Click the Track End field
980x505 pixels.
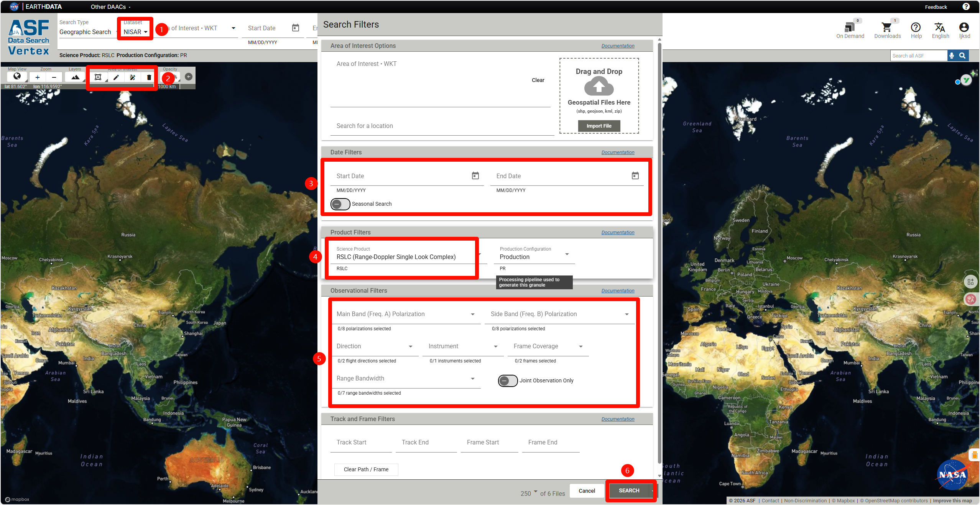[x=426, y=442]
